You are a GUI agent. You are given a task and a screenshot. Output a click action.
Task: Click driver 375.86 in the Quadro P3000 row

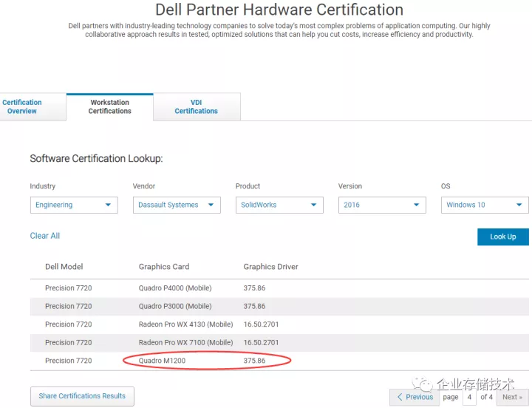(x=254, y=306)
